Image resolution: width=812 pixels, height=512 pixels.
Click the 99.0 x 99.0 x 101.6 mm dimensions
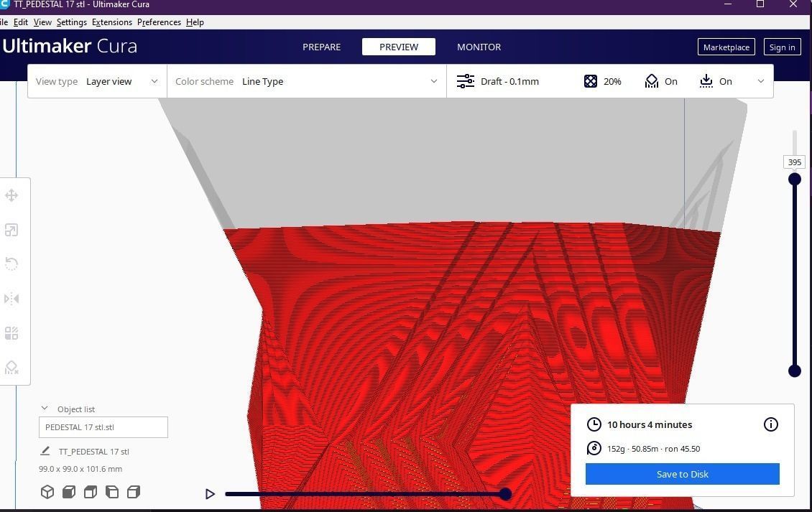(x=80, y=469)
